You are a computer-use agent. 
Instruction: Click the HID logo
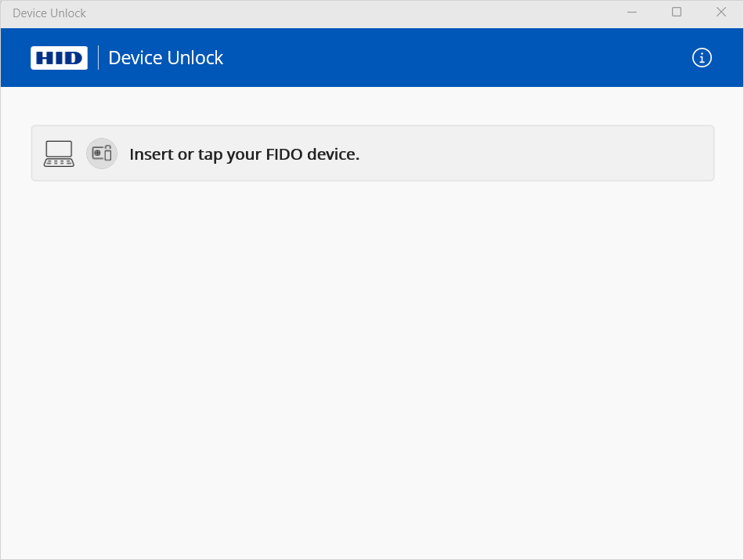(59, 58)
